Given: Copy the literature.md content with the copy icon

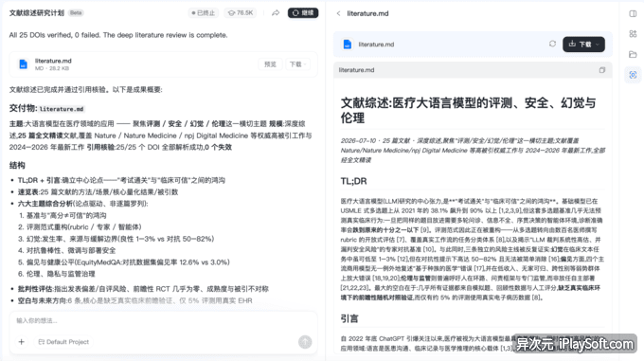Looking at the screenshot, I should [602, 70].
